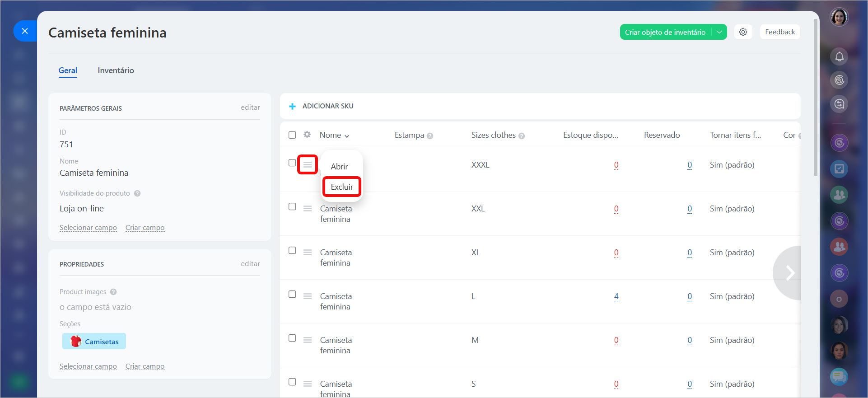Select all SKUs with header checkbox
The image size is (868, 398).
292,135
